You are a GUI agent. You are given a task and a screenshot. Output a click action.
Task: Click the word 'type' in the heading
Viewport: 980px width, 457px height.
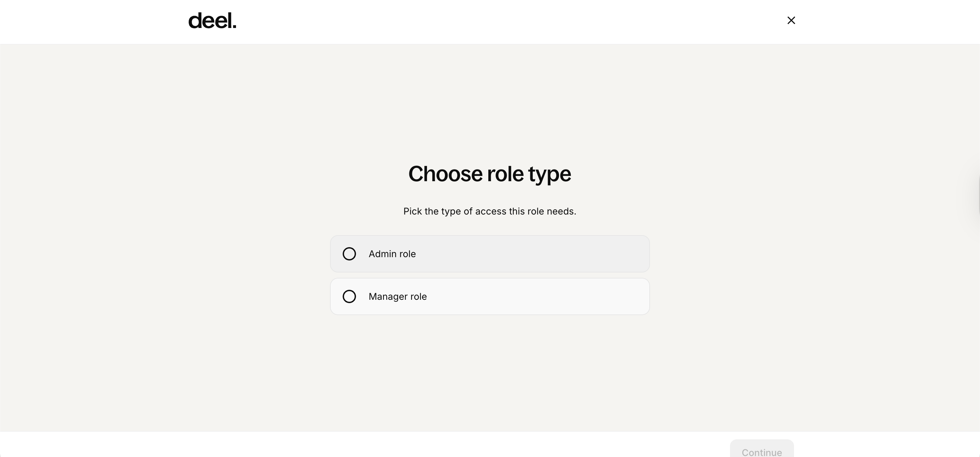tap(549, 175)
